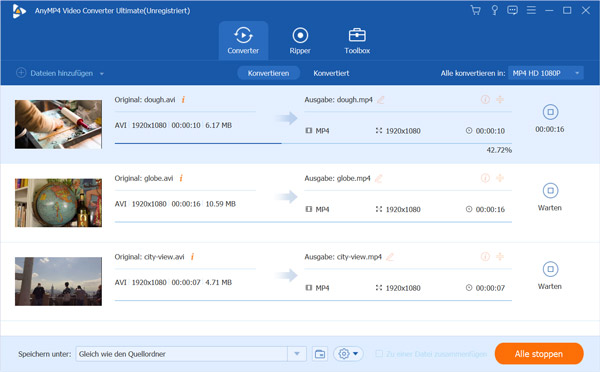Viewport: 600px width, 372px height.
Task: Show info for dough.avi original file
Action: click(183, 100)
